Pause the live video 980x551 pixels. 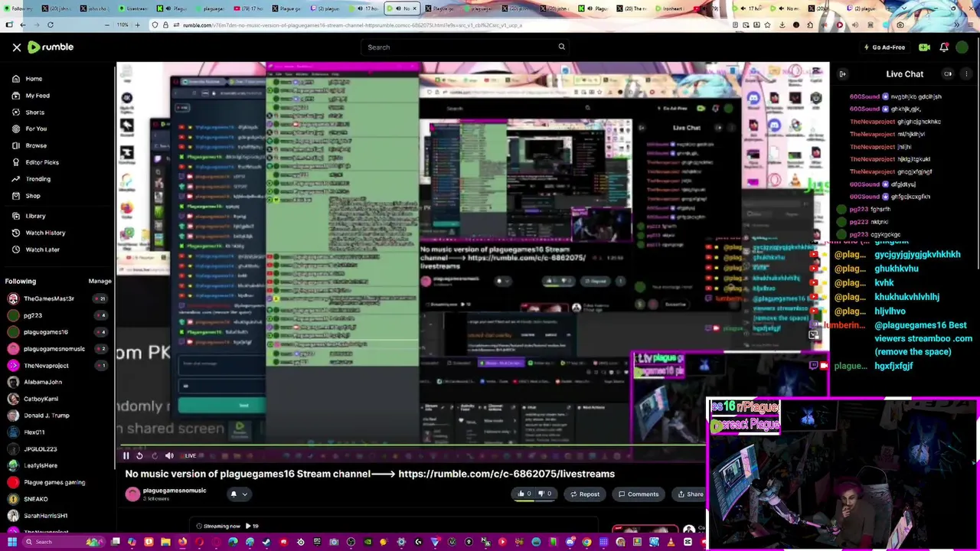coord(126,456)
